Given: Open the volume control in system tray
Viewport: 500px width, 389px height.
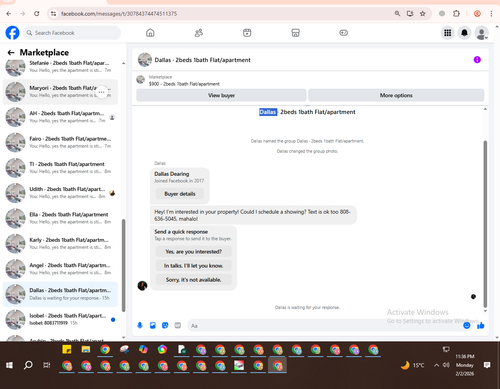Looking at the screenshot, I should [x=446, y=365].
